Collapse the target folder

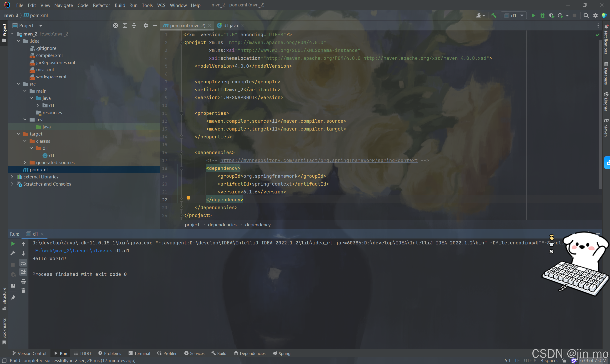[x=19, y=134]
